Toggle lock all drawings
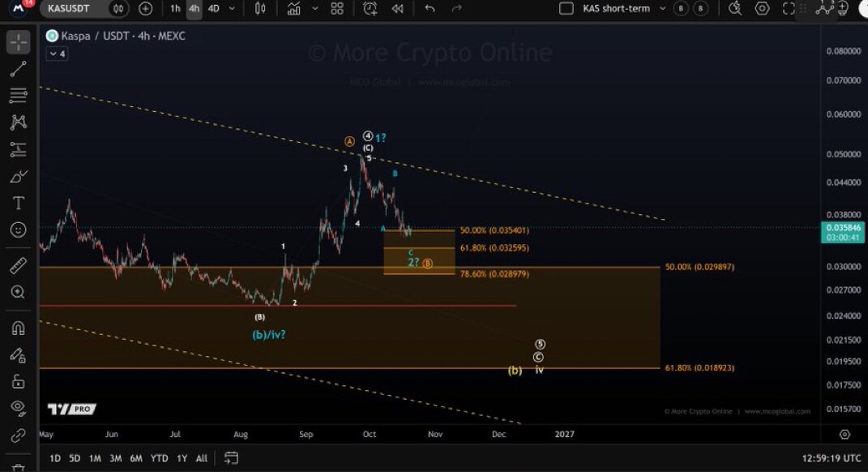Image resolution: width=868 pixels, height=472 pixels. pos(19,382)
